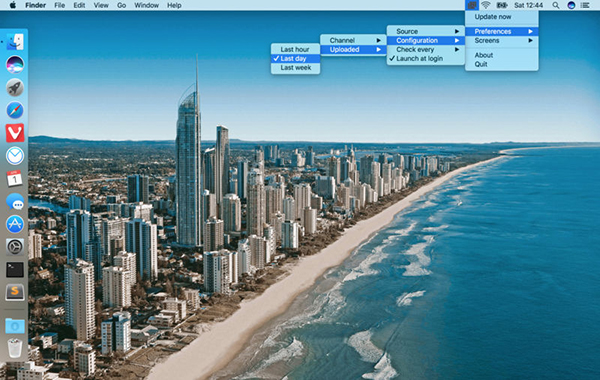Click the Sat 12:44 clock
The image size is (600, 380).
click(x=528, y=5)
